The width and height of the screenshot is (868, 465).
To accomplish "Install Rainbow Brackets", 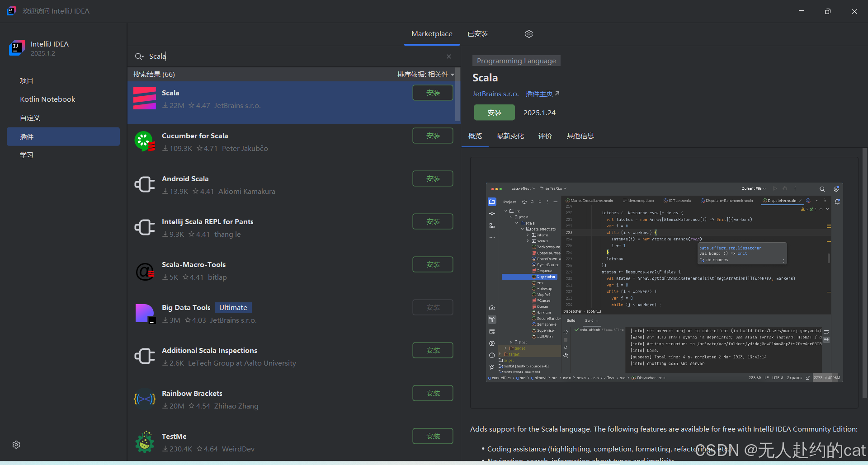I will (433, 393).
